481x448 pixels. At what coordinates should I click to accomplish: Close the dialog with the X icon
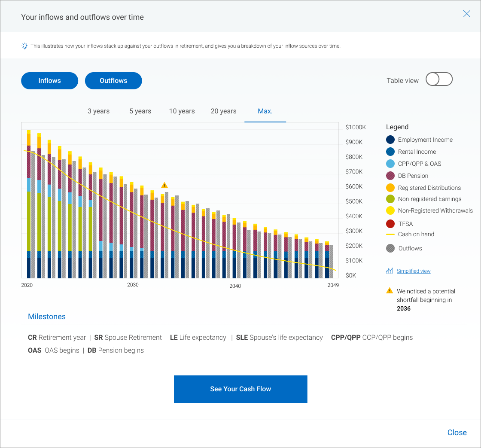point(467,14)
